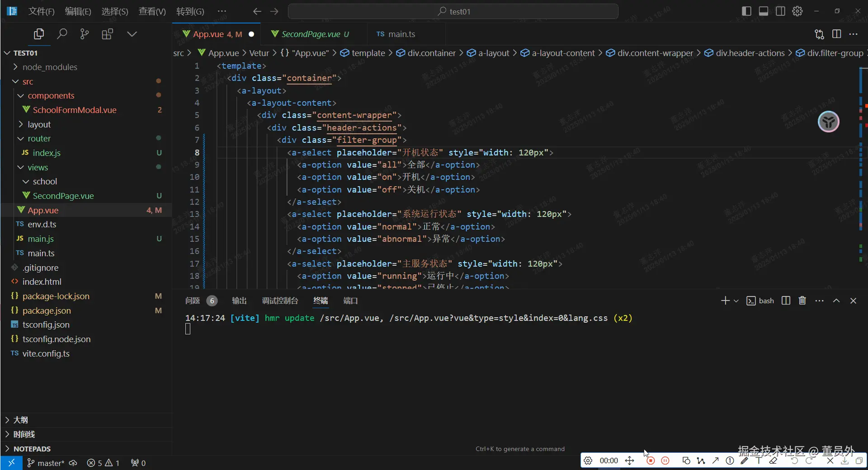Toggle the bottom panel layout button
This screenshot has width=868, height=470.
(764, 11)
